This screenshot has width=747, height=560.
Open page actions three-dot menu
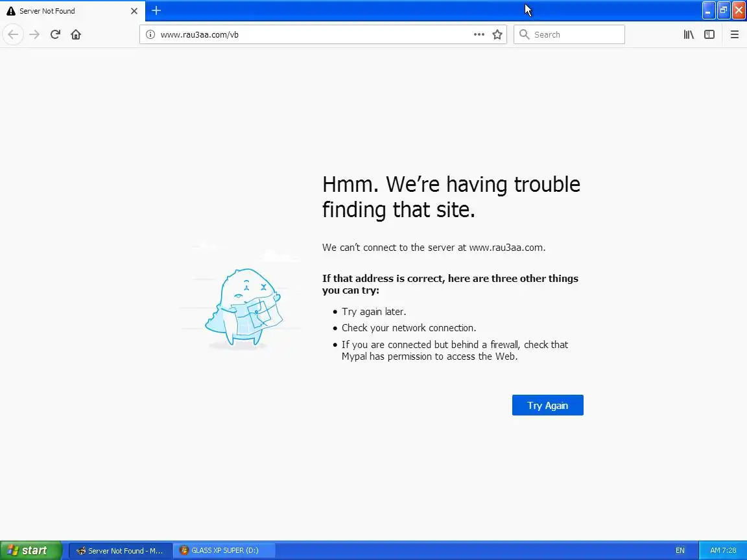(479, 34)
